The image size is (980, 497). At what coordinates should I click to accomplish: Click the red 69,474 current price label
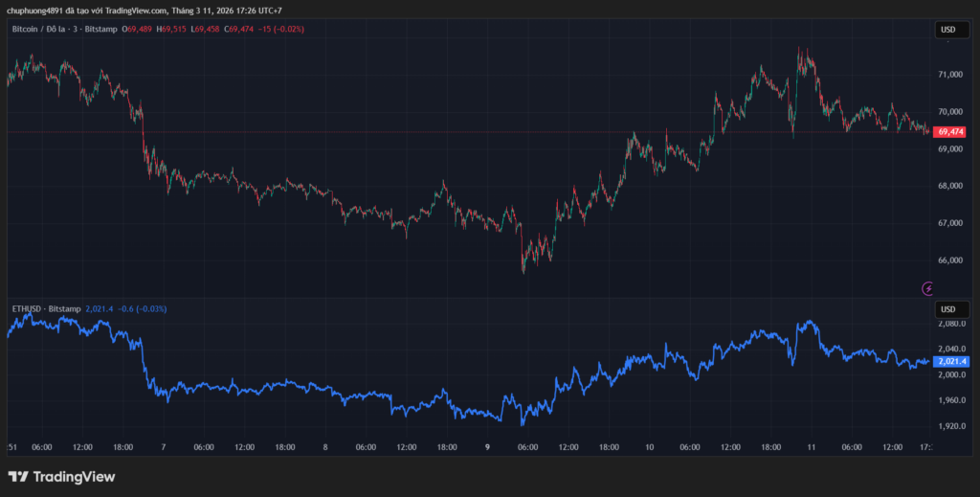tap(950, 131)
